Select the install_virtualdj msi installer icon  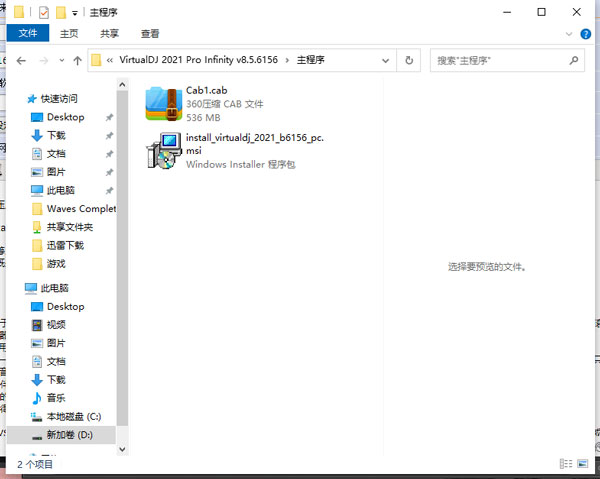(164, 150)
